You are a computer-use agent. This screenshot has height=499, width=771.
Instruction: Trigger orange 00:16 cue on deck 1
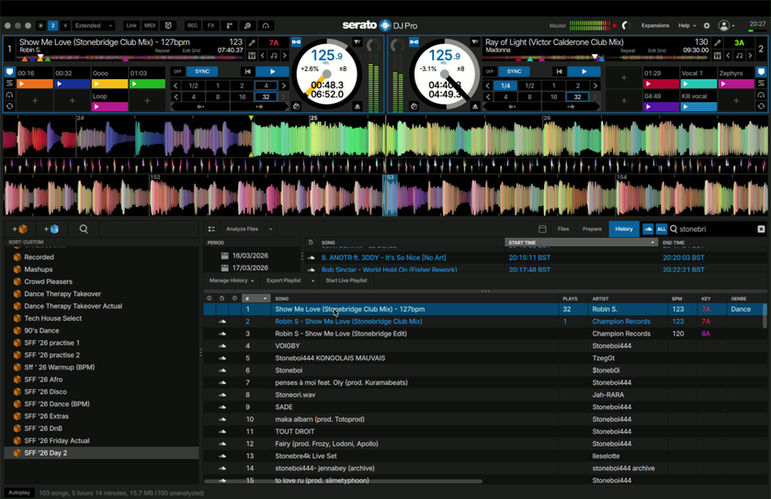[x=35, y=84]
